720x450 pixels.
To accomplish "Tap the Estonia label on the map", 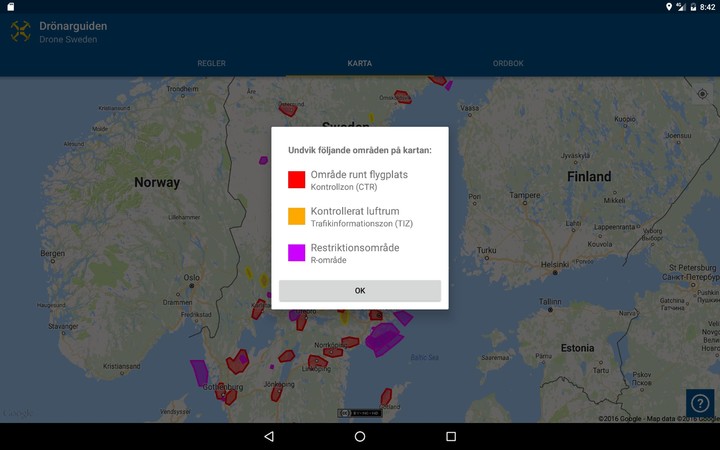I will click(577, 348).
